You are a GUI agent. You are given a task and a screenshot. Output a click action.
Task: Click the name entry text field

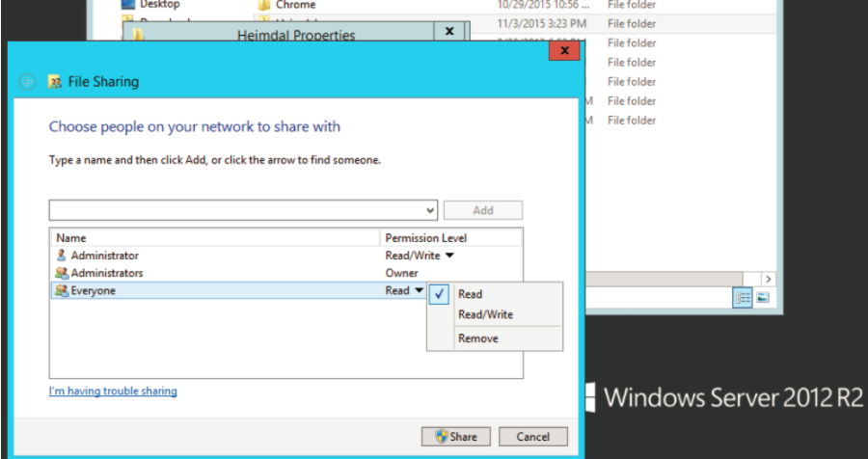coord(237,210)
